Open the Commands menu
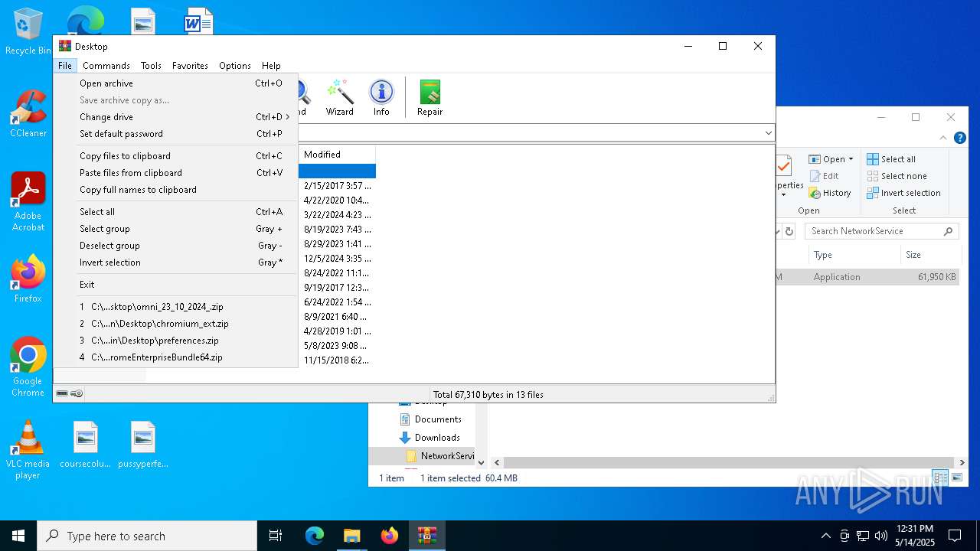The image size is (980, 551). tap(106, 66)
